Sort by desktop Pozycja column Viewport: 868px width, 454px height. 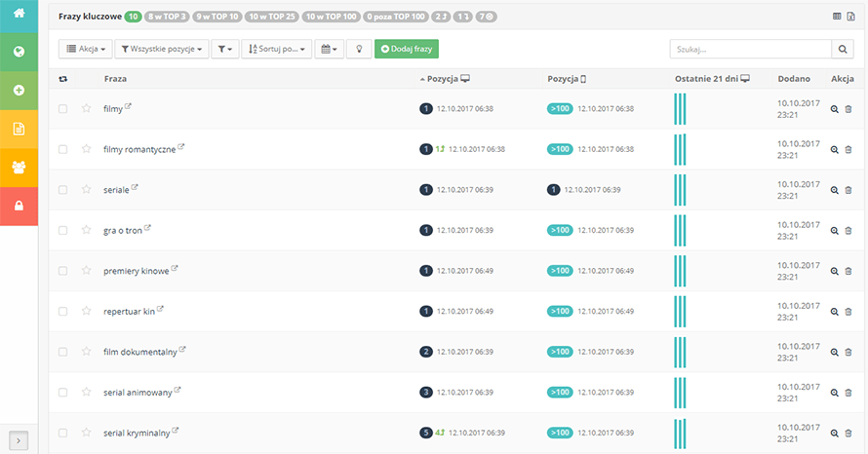pos(445,79)
